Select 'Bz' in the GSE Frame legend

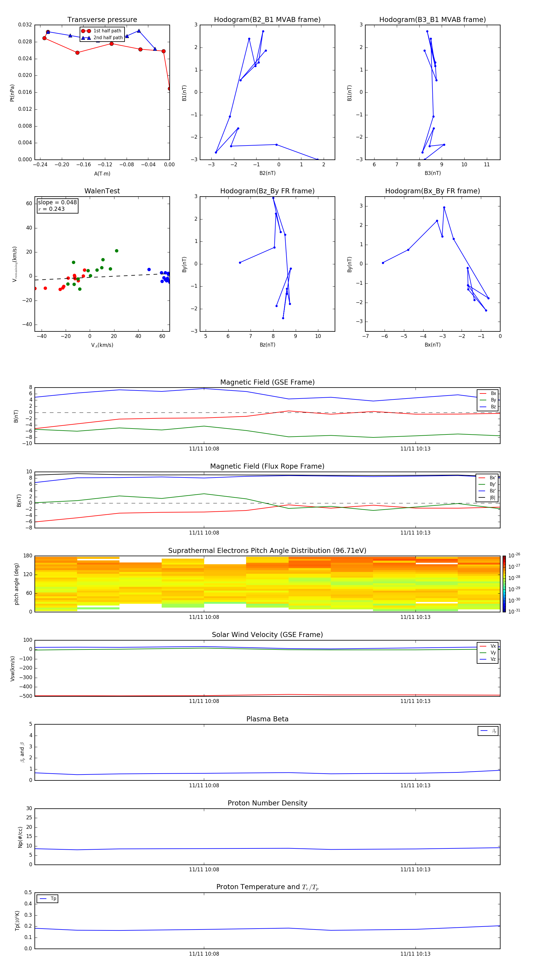[488, 407]
